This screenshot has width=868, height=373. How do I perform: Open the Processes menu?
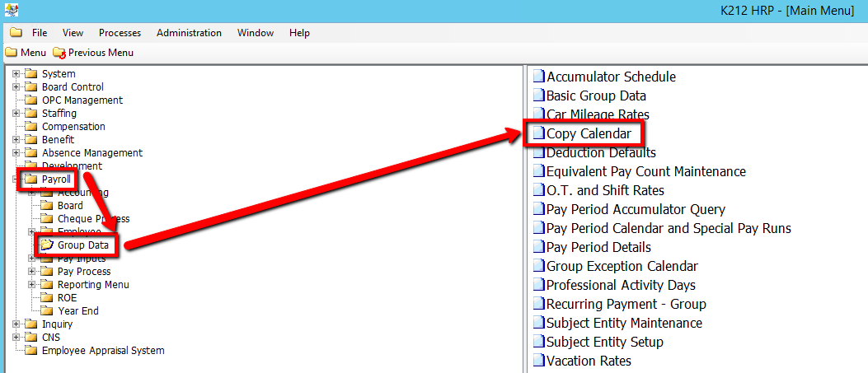120,33
